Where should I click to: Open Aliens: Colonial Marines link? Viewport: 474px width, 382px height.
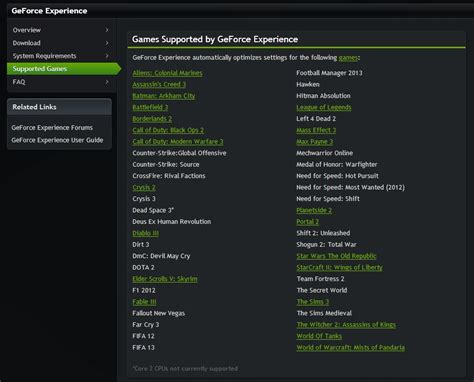167,73
